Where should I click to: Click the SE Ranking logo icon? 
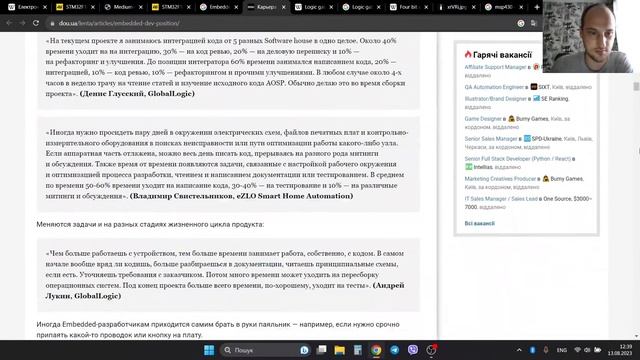click(536, 98)
